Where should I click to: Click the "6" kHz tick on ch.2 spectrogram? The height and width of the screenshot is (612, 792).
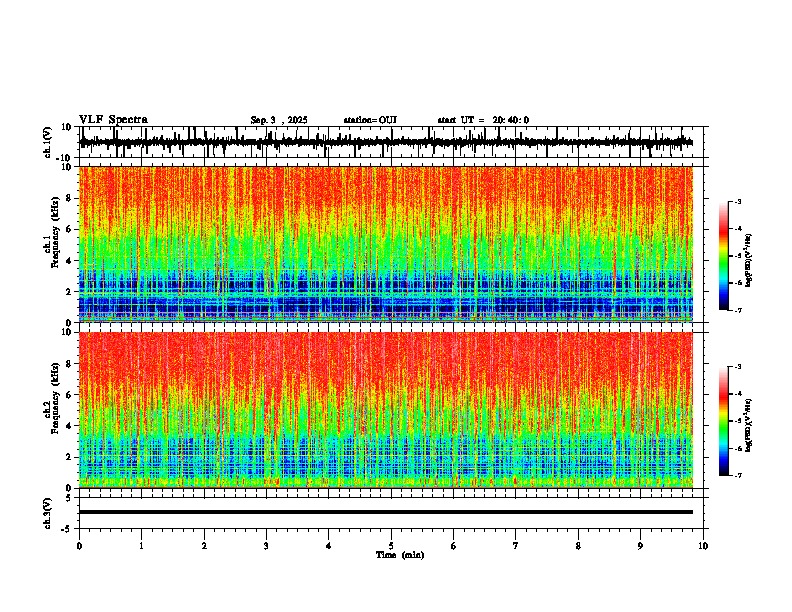tap(69, 394)
